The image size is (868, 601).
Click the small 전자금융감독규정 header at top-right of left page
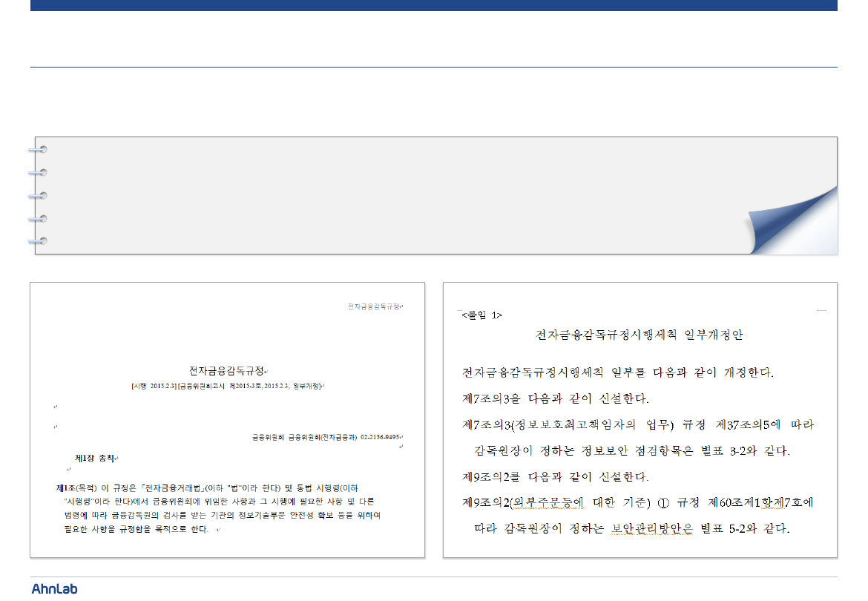[x=375, y=306]
